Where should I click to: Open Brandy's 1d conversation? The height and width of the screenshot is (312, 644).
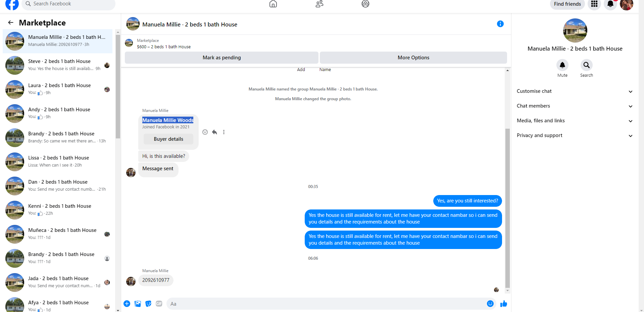click(x=58, y=258)
